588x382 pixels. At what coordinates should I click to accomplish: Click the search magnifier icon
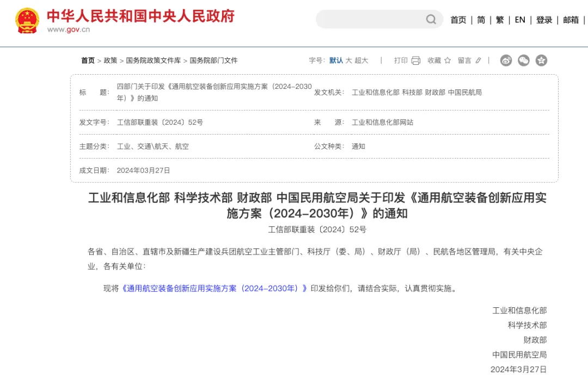[x=431, y=19]
